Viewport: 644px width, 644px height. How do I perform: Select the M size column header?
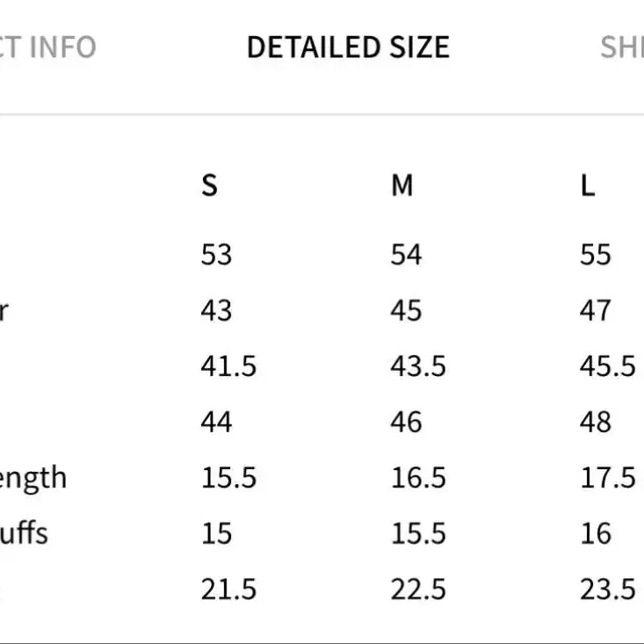click(402, 185)
